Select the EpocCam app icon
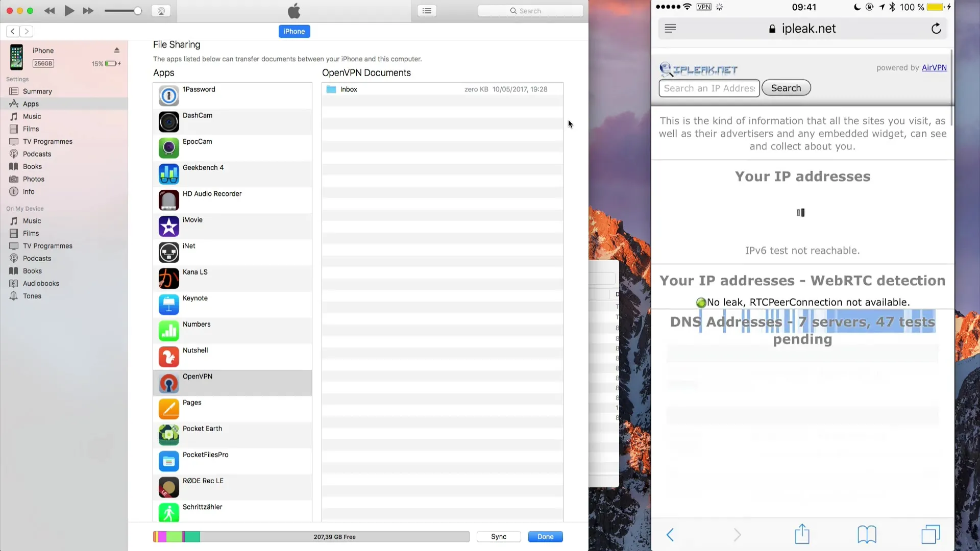Image resolution: width=980 pixels, height=551 pixels. [x=168, y=148]
